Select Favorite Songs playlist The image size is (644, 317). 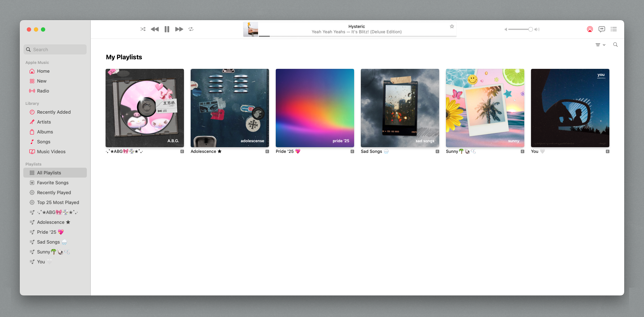pyautogui.click(x=53, y=183)
